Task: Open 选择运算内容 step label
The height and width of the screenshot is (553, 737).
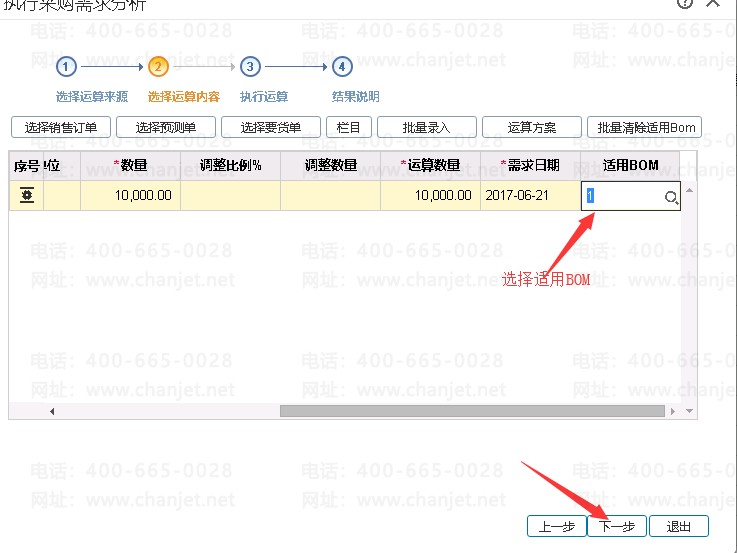Action: pos(184,97)
